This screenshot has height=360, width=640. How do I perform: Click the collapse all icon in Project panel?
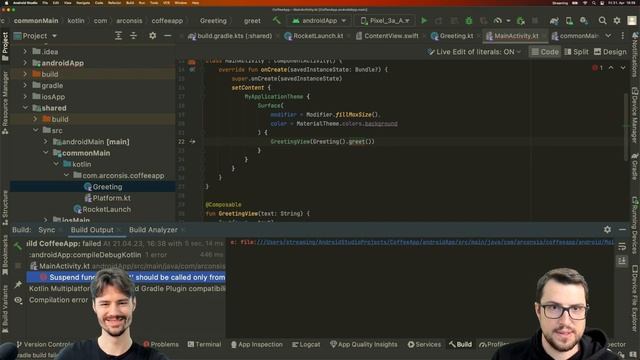tap(133, 36)
